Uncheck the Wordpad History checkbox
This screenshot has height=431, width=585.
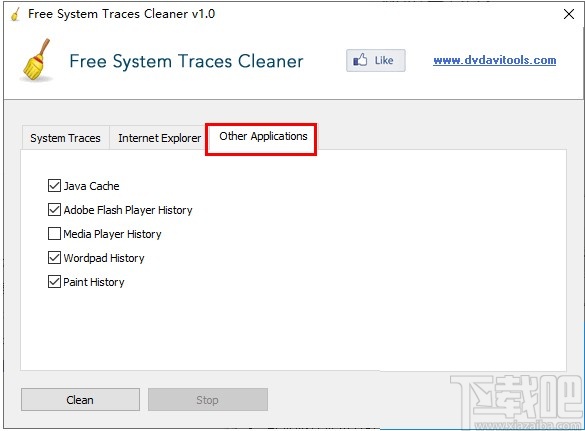(54, 257)
